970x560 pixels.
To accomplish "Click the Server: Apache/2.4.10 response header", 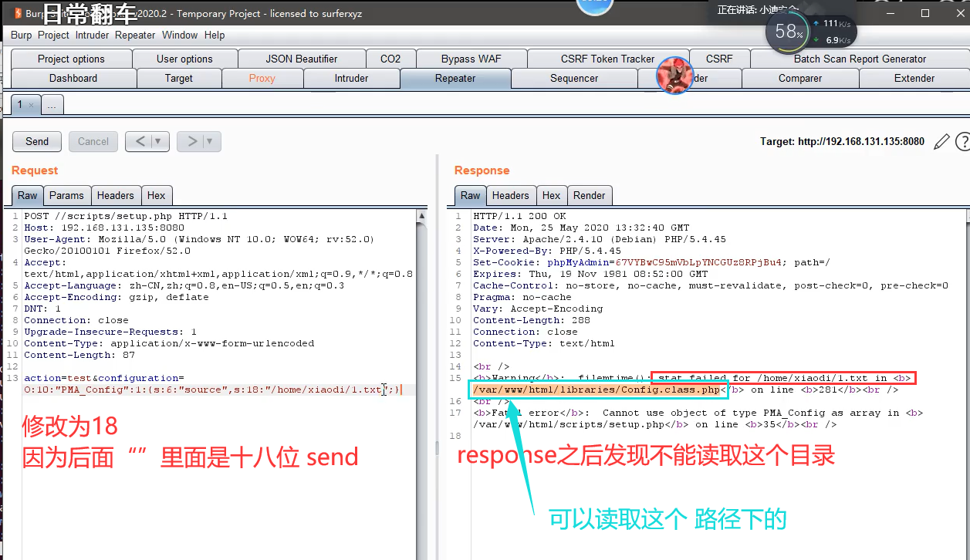I will pos(600,239).
